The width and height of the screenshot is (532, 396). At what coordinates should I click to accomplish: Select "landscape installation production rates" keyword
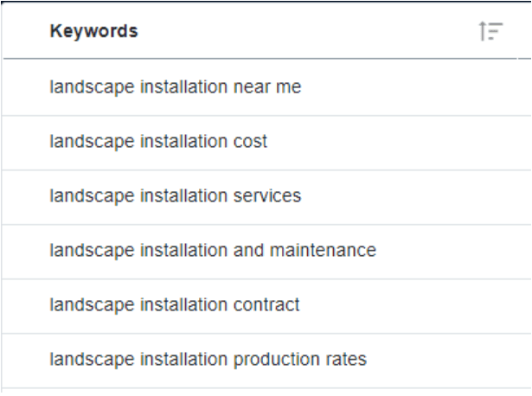(x=208, y=359)
